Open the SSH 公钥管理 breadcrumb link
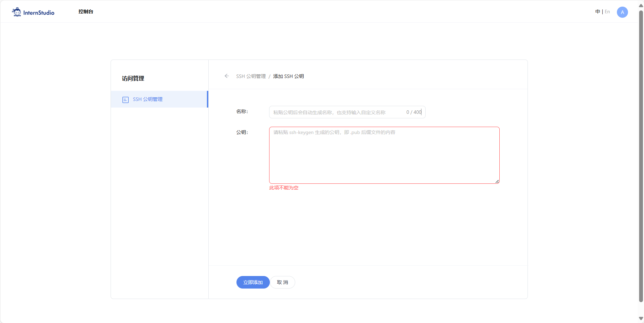The image size is (644, 323). [251, 76]
